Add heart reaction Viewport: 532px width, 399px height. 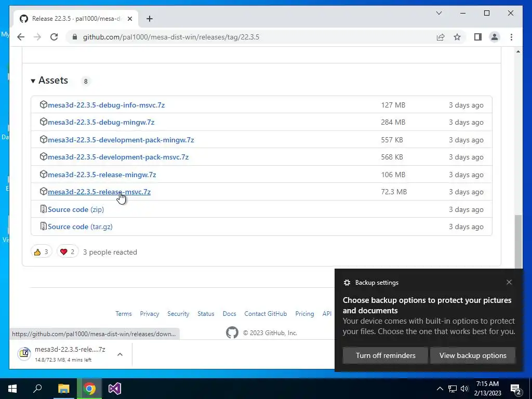point(68,252)
